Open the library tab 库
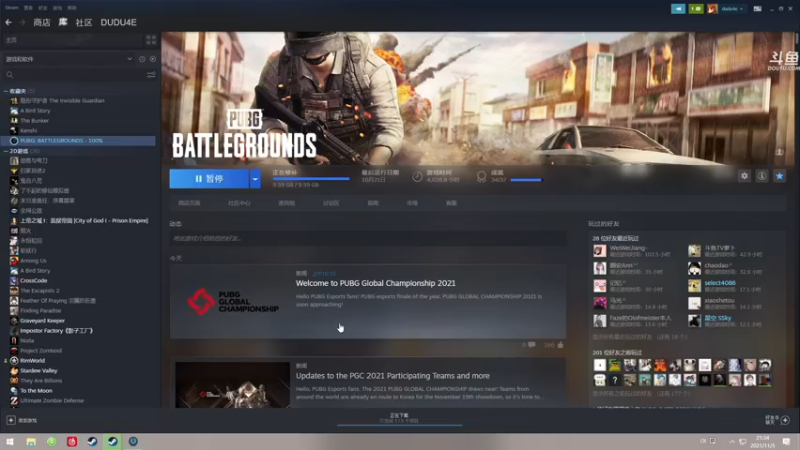 tap(63, 22)
